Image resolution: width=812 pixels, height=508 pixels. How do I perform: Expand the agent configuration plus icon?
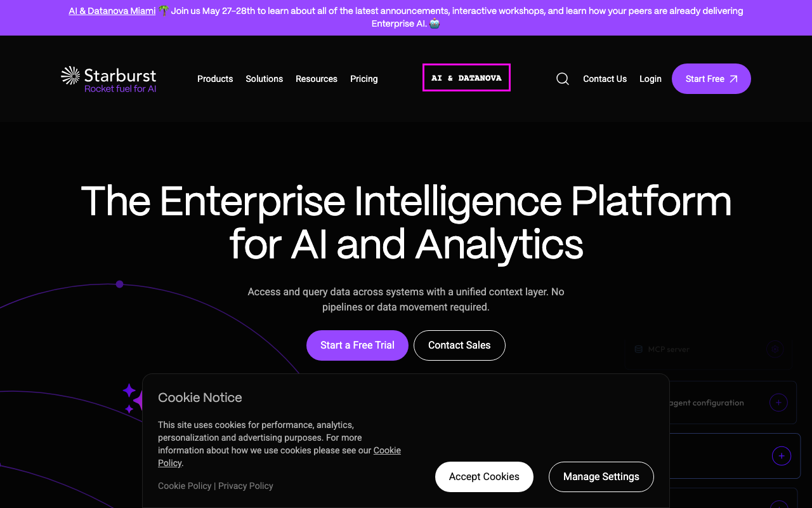click(778, 403)
